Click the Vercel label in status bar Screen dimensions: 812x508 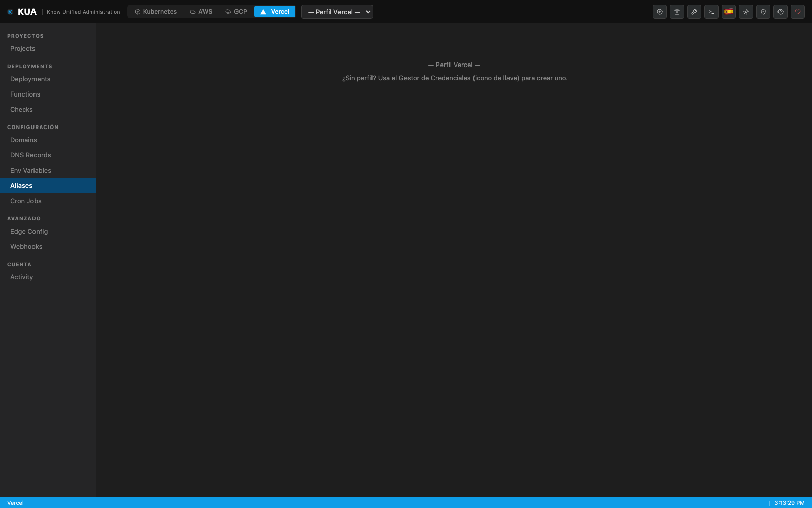point(15,503)
